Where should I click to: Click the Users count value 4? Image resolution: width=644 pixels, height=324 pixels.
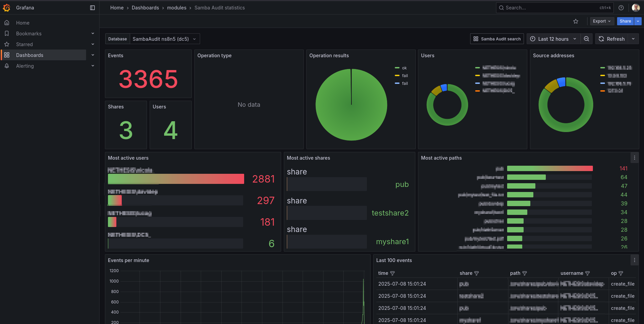[x=171, y=130]
